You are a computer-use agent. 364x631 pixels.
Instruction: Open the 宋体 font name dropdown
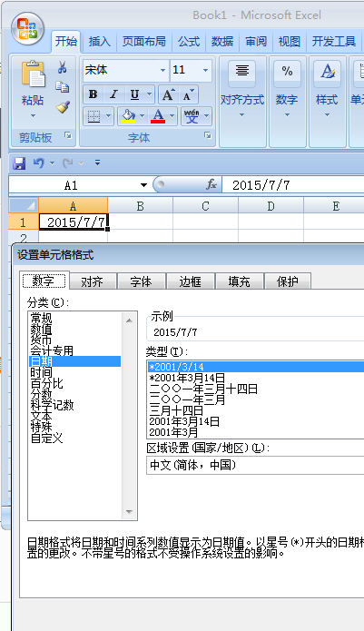[x=162, y=70]
